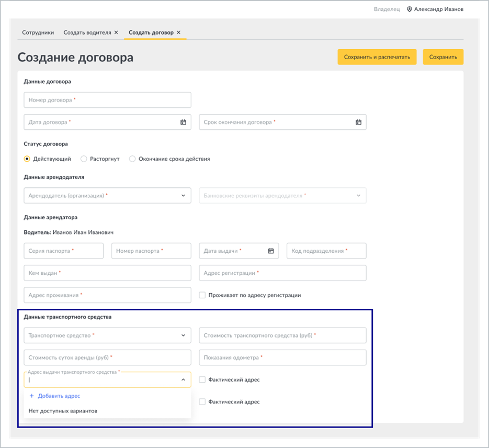489x448 pixels.
Task: Select Создать договор tab
Action: 151,32
